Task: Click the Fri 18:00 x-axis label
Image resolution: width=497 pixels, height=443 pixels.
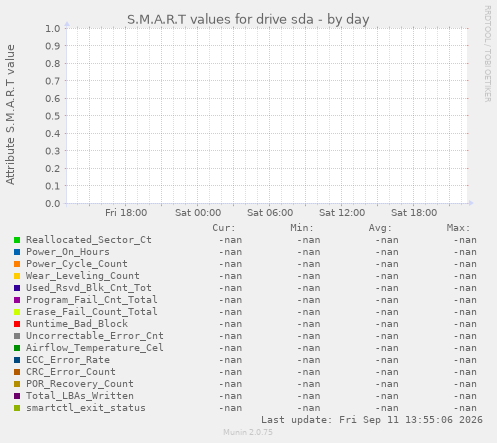Action: click(x=126, y=213)
